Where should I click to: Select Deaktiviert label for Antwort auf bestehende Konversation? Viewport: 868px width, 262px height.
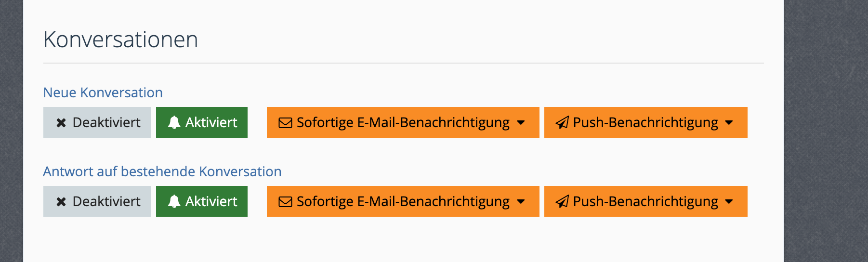point(106,201)
